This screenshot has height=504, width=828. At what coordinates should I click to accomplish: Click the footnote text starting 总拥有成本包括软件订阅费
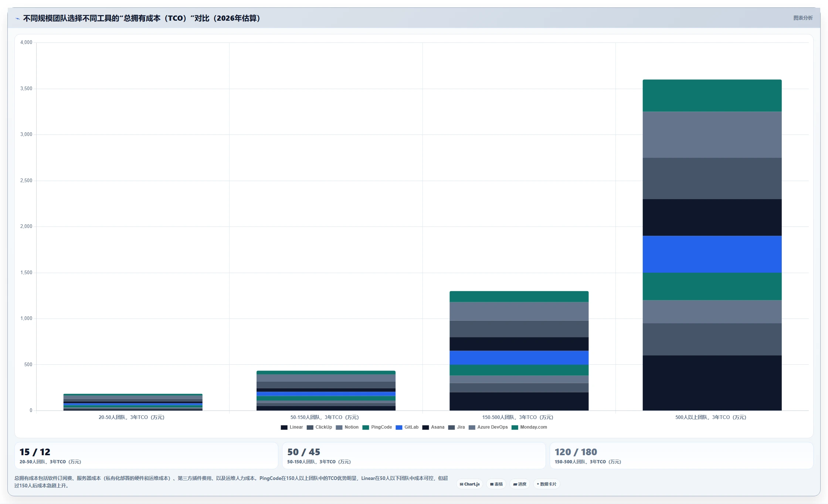pyautogui.click(x=231, y=482)
